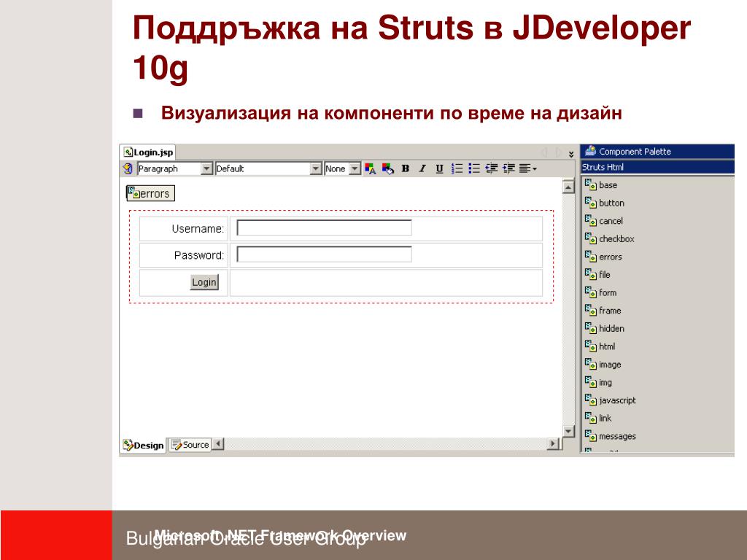Click the outdent icon
This screenshot has width=747, height=560.
click(492, 168)
